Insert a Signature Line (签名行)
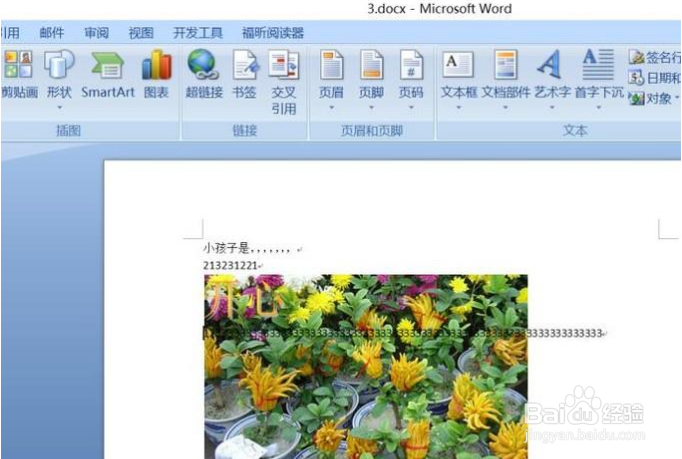This screenshot has height=459, width=682. point(655,57)
